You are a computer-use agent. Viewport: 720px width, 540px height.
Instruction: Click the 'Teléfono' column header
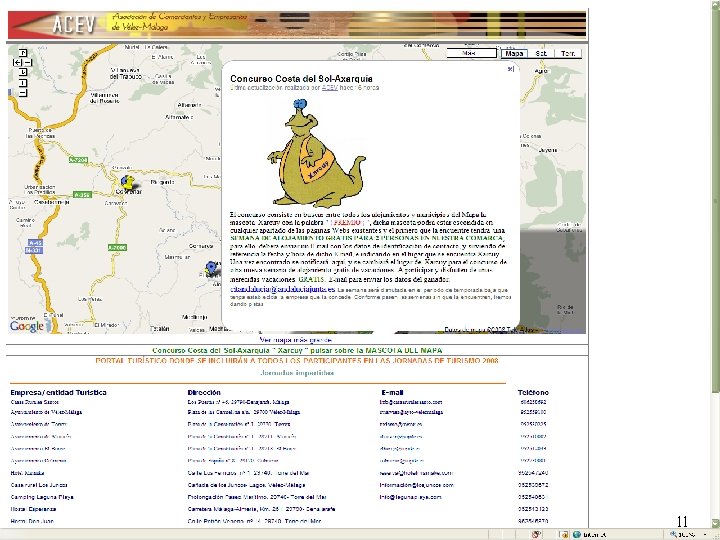533,392
